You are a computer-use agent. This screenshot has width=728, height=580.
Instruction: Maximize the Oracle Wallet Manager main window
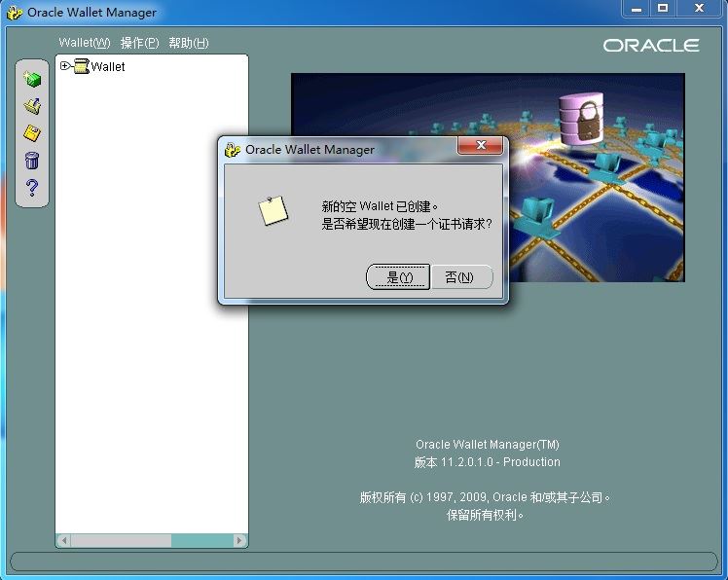click(x=663, y=9)
